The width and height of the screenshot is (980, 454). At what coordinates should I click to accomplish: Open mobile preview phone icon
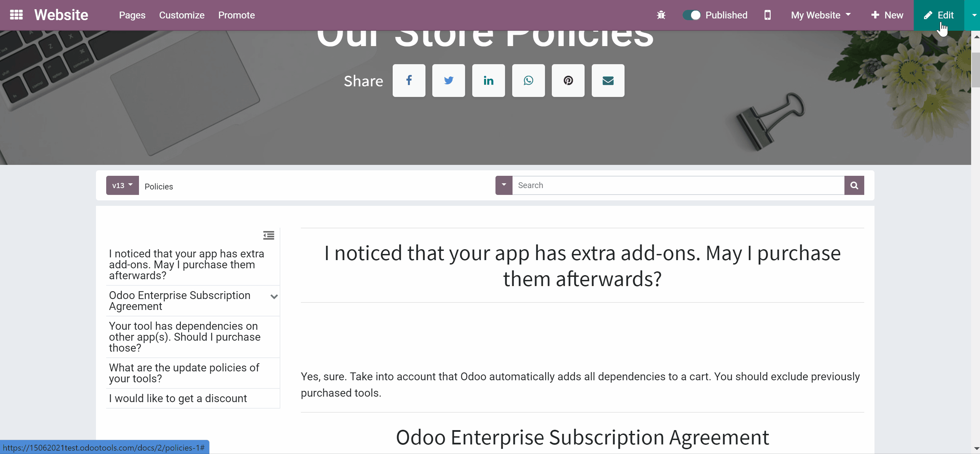767,15
